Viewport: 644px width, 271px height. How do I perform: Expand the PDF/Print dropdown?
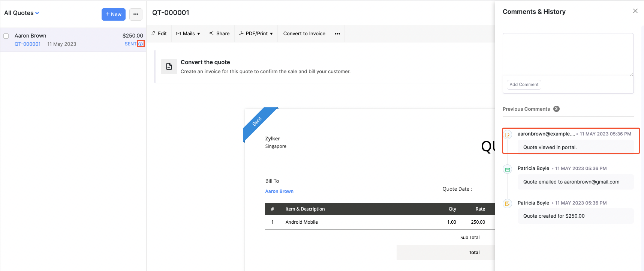tap(256, 34)
